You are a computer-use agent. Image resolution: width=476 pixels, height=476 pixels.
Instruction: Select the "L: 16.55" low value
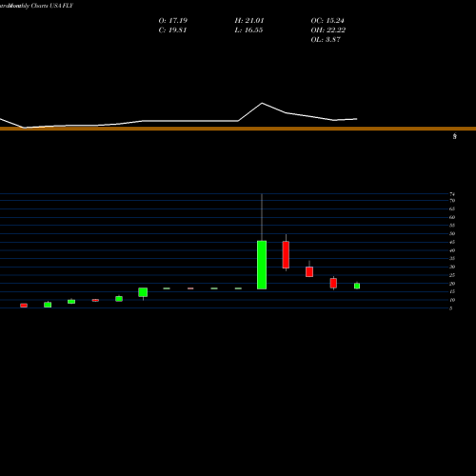[x=248, y=30]
